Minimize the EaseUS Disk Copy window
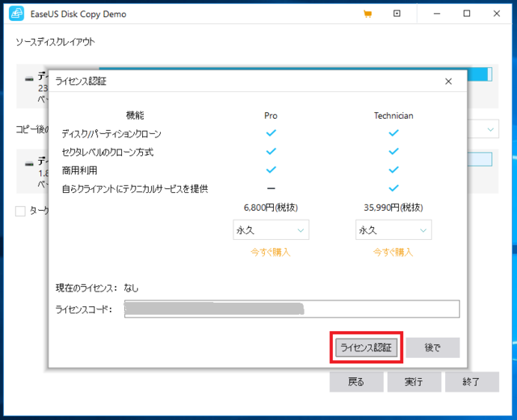Viewport: 517px width, 420px height. tap(437, 14)
